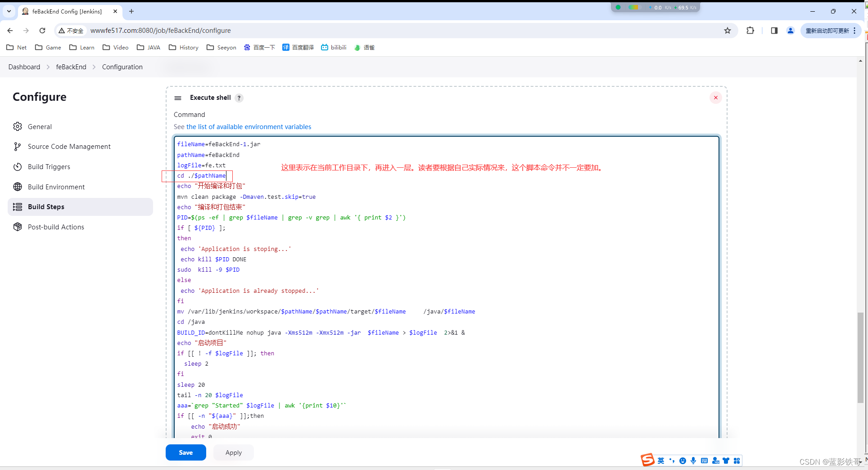Open the Sogou toolbox grid icon
Viewport: 868px width, 470px height.
click(737, 461)
